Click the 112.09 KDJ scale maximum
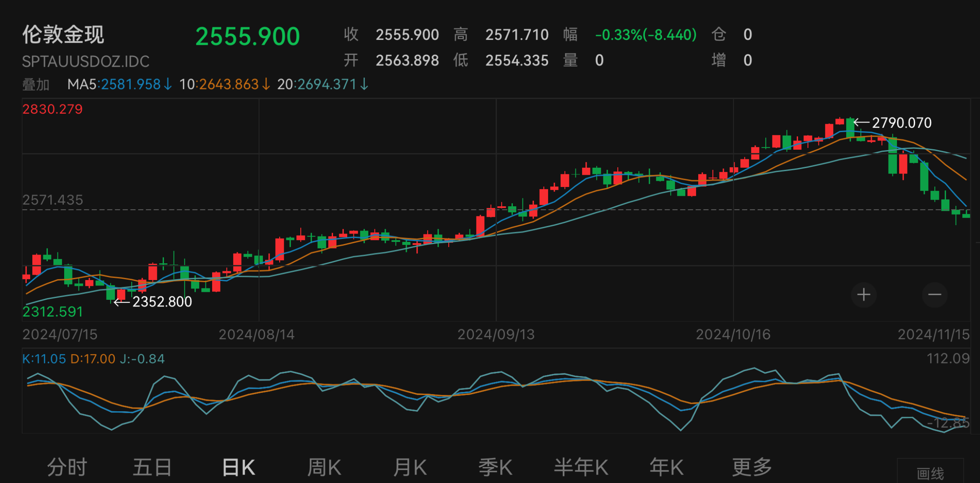 click(948, 359)
